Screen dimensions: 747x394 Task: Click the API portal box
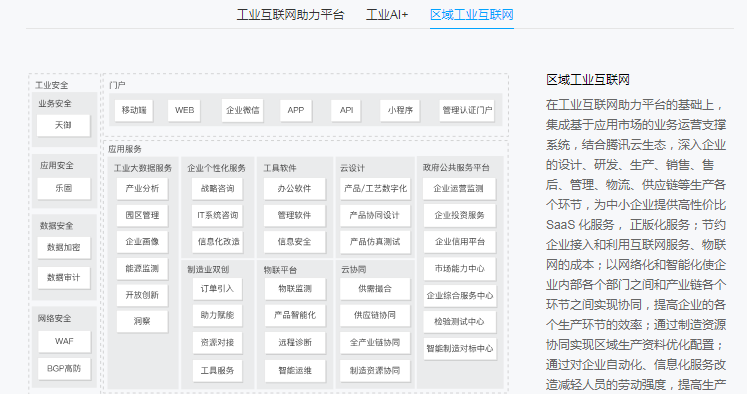346,111
